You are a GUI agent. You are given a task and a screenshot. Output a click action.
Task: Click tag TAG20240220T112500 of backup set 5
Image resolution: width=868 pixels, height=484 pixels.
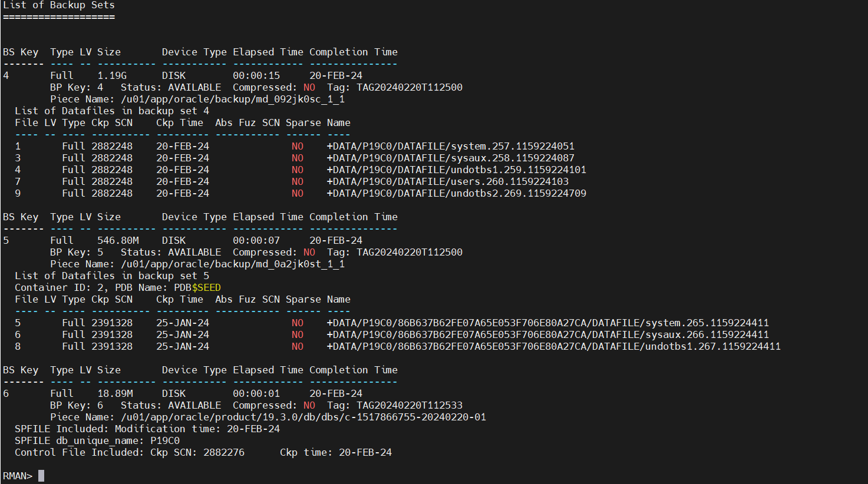pyautogui.click(x=410, y=252)
